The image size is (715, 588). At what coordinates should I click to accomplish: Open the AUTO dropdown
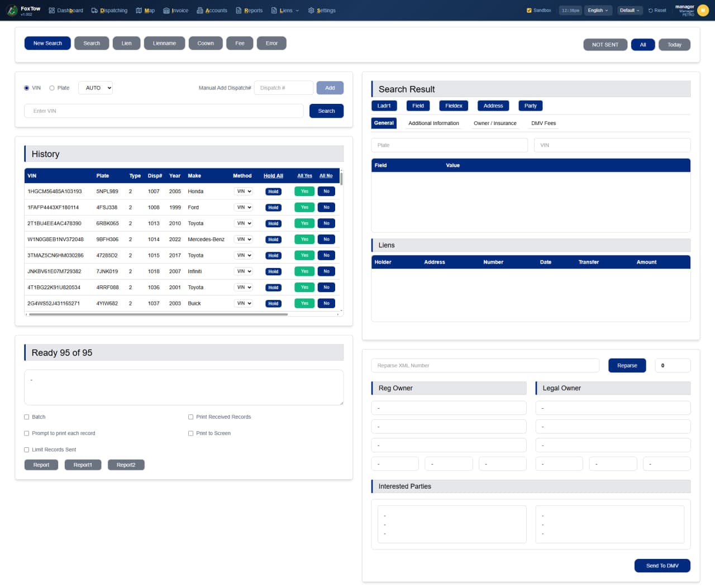coord(95,88)
